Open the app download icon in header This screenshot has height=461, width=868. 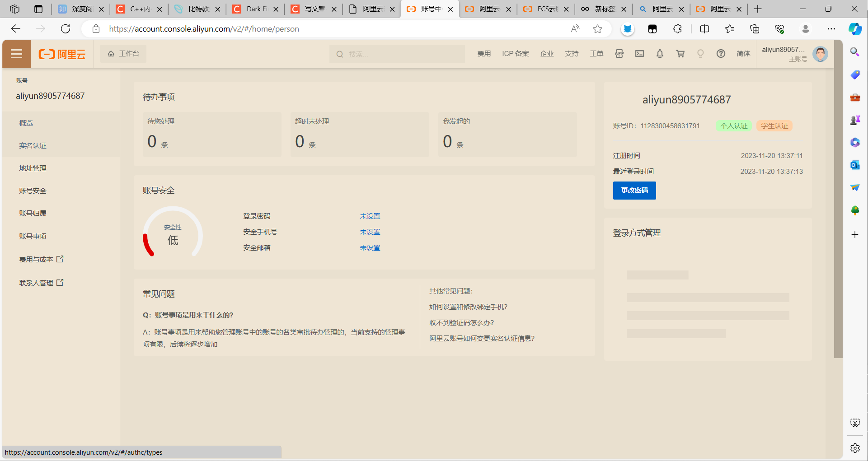click(x=619, y=54)
